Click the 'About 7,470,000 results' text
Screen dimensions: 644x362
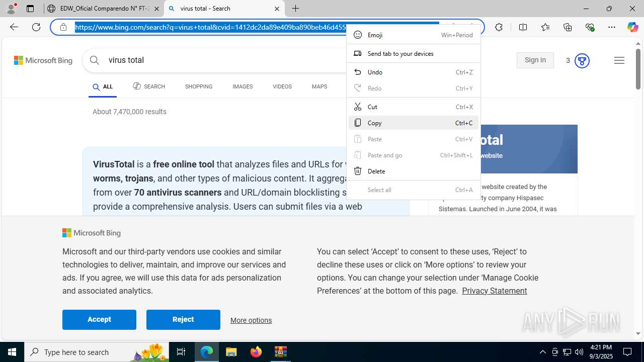(129, 112)
